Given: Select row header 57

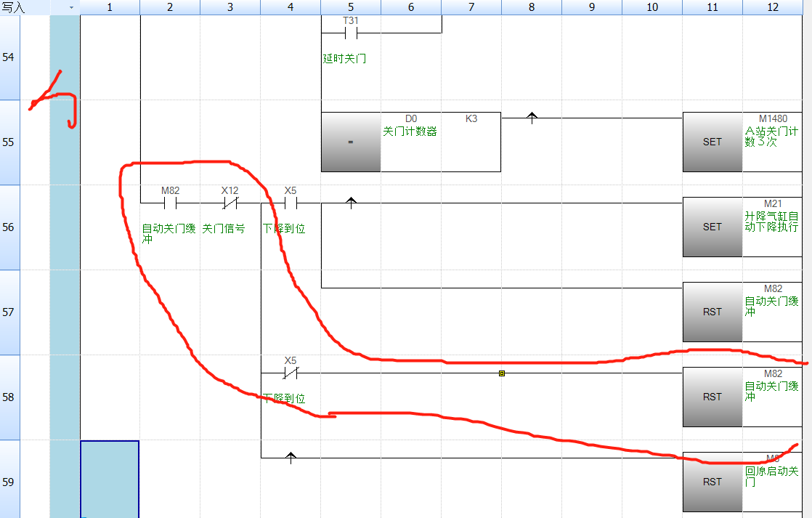Looking at the screenshot, I should (9, 312).
